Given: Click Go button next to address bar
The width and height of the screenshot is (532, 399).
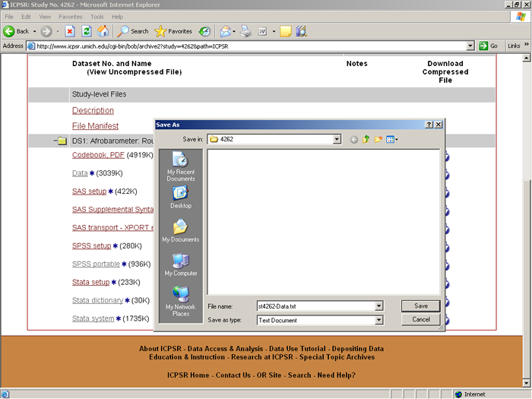Looking at the screenshot, I should pos(488,46).
